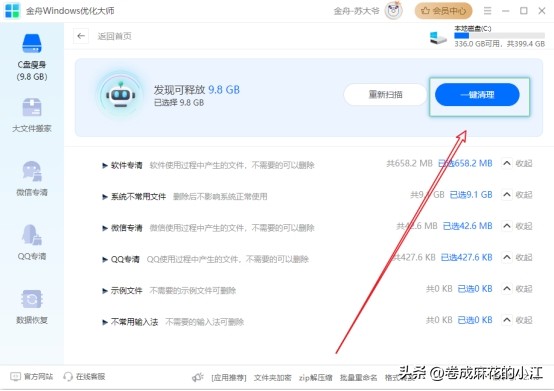Viewport: 554px width, 391px height.
Task: Click the 在线客服 headset icon
Action: (x=67, y=377)
